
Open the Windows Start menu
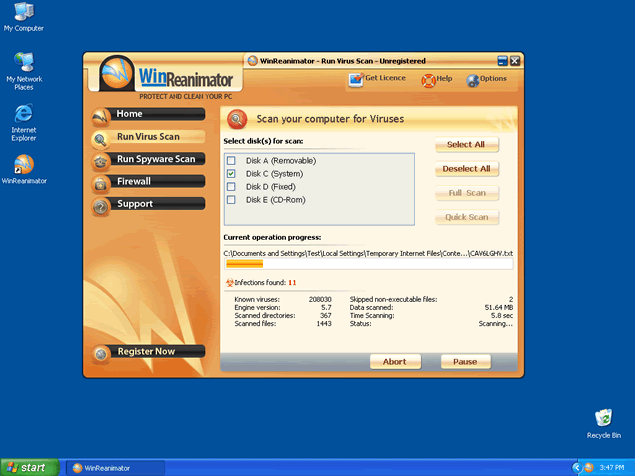coord(27,467)
